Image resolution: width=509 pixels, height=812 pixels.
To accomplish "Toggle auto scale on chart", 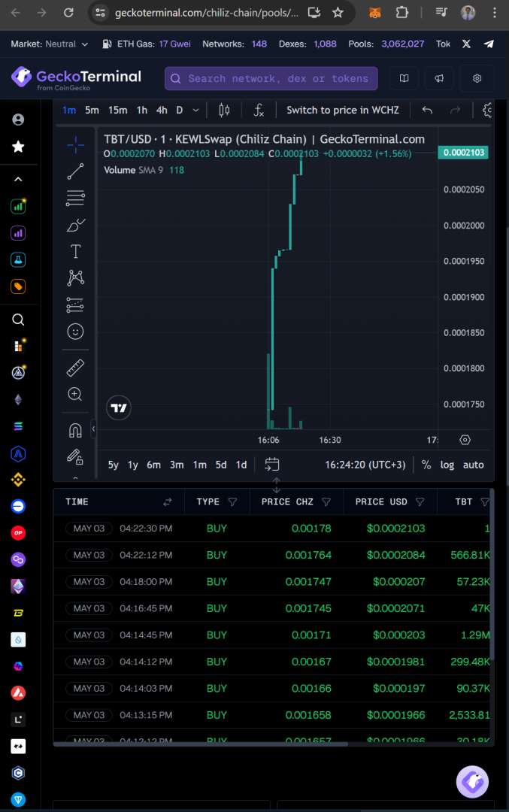I will click(473, 465).
